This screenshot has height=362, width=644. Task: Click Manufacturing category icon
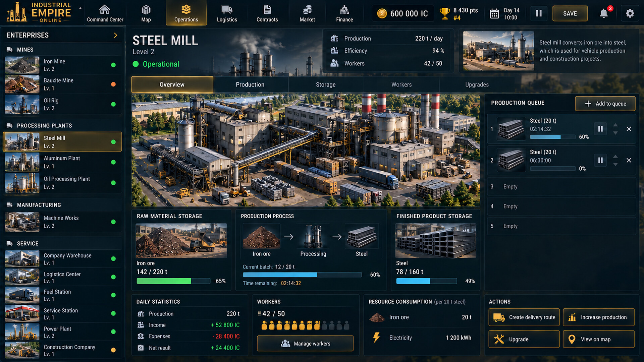(9, 205)
